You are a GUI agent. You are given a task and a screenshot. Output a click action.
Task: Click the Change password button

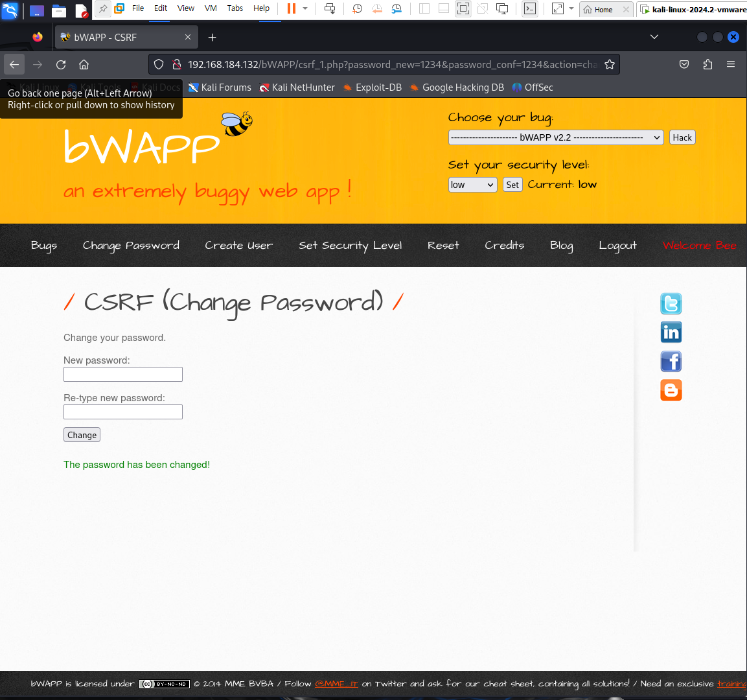click(x=82, y=434)
